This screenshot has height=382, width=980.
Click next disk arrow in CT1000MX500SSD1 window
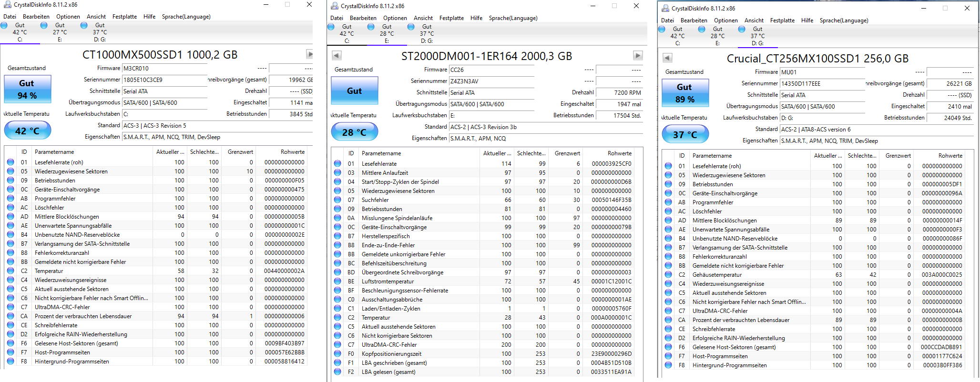(309, 54)
